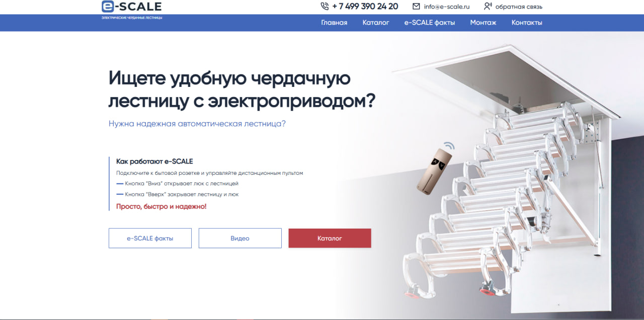
Task: Click the e-SCALE logo
Action: (x=131, y=7)
